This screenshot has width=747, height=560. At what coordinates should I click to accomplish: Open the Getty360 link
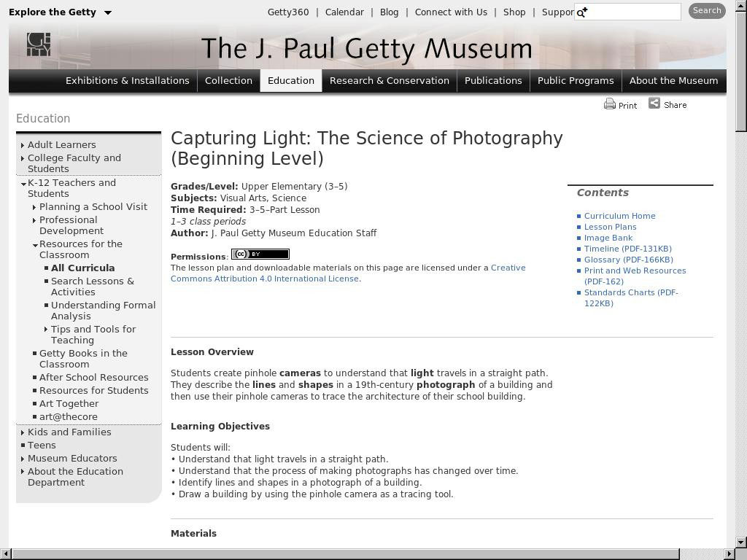tap(288, 12)
